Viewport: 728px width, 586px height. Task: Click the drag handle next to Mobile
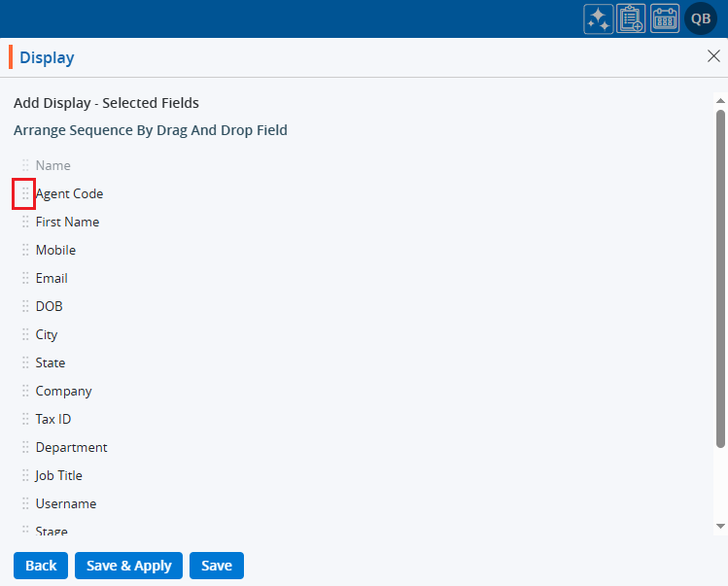pyautogui.click(x=25, y=251)
